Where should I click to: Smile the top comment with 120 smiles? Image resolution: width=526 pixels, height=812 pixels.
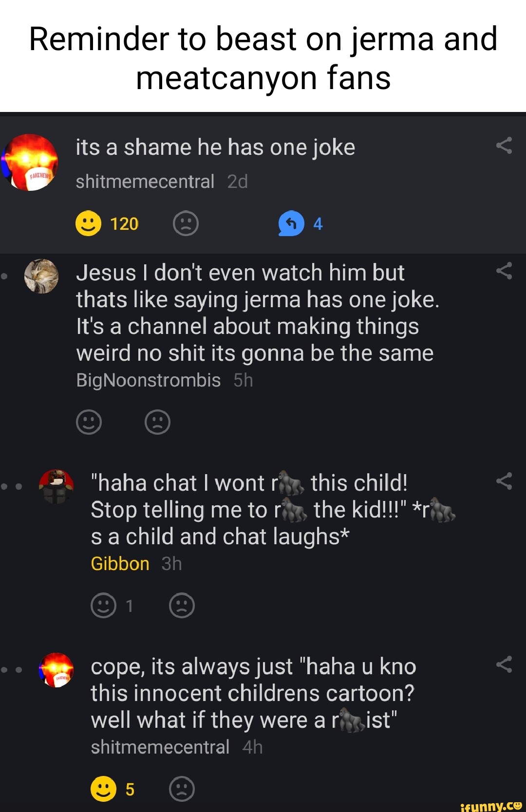point(89,223)
